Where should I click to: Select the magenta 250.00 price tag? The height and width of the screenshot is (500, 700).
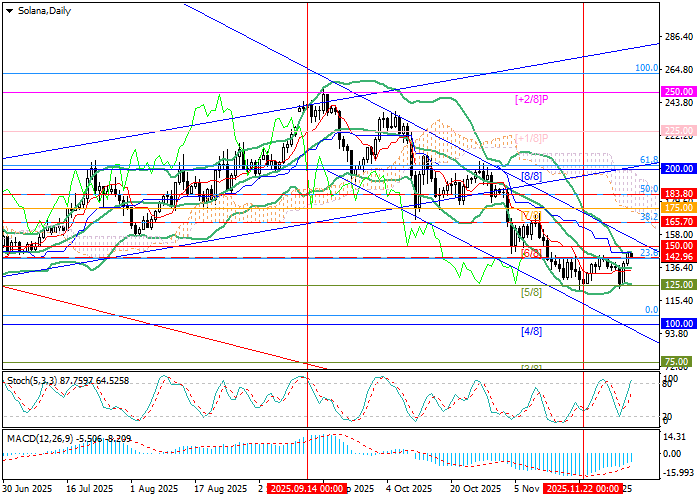(x=679, y=91)
